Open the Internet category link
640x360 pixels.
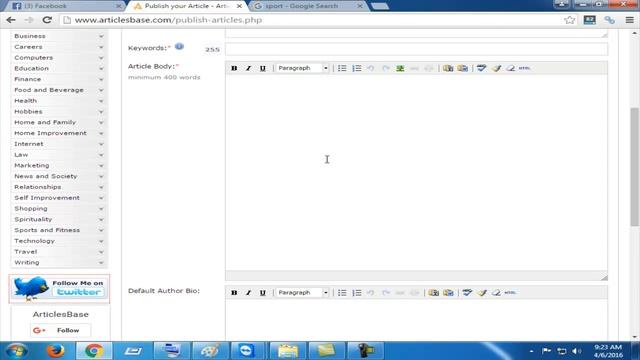(29, 144)
